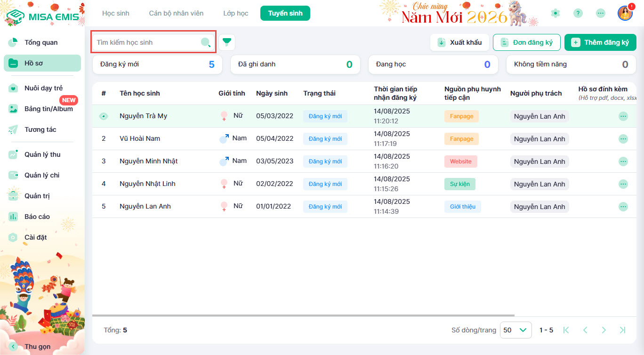Click the Thêm đăng ký button
Viewport: 644px width, 355px height.
[x=600, y=42]
